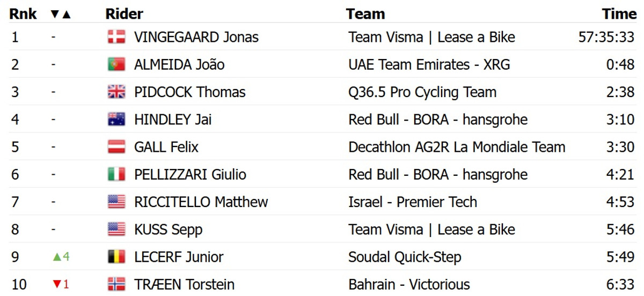Click the British flag beside Pidcock
The width and height of the screenshot is (644, 296).
[116, 92]
